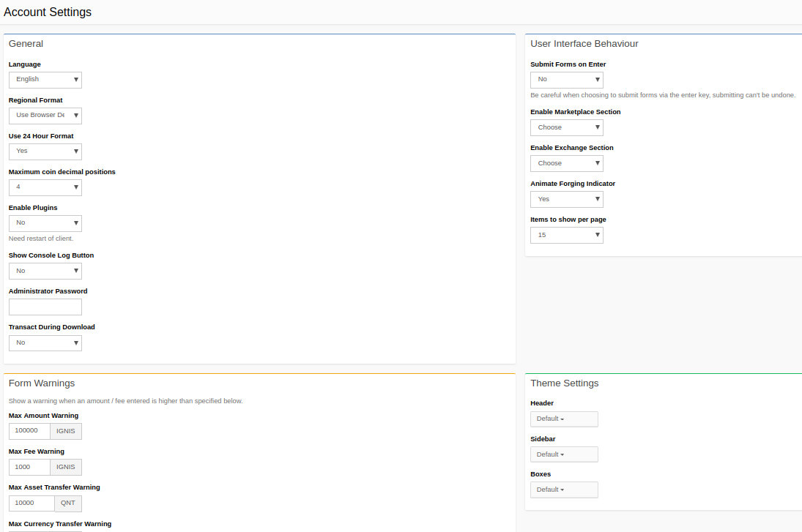
Task: Open Items to show per page dropdown
Action: pyautogui.click(x=566, y=235)
